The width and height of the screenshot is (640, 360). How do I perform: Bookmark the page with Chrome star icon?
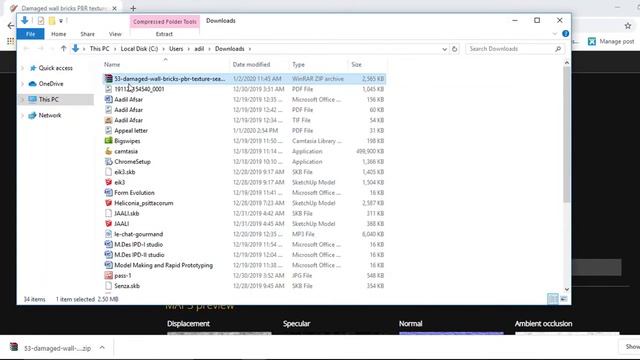(x=628, y=26)
